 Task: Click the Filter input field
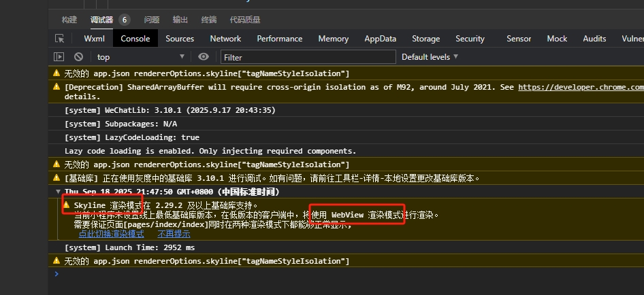[308, 57]
